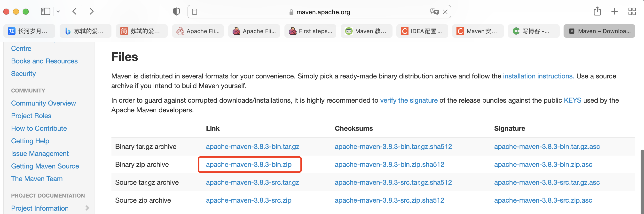Open a new tab with plus button
Viewport: 644px width, 214px height.
[x=614, y=11]
